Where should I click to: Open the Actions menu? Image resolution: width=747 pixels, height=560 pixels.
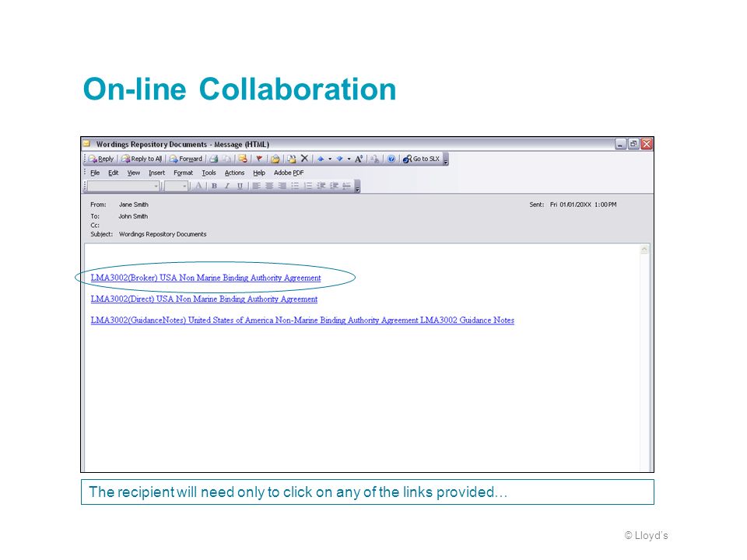tap(234, 173)
